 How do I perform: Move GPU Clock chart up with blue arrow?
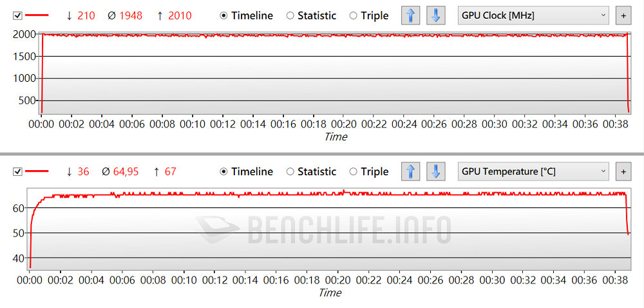click(411, 15)
